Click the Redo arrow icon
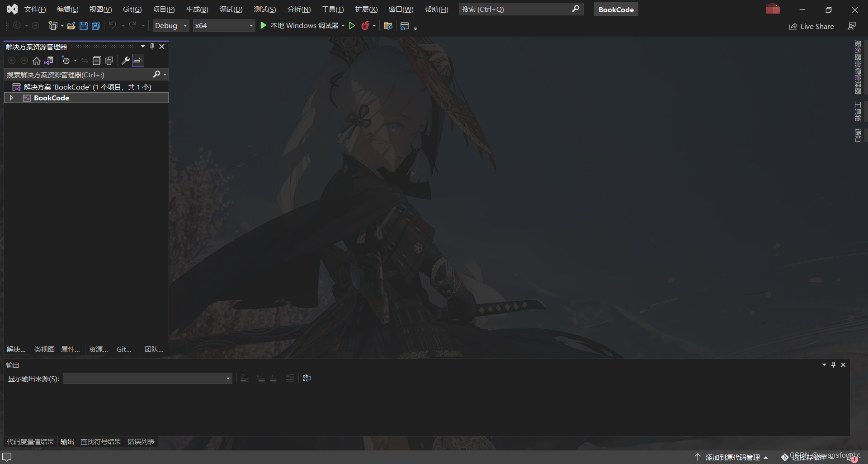This screenshot has width=868, height=464. click(132, 26)
